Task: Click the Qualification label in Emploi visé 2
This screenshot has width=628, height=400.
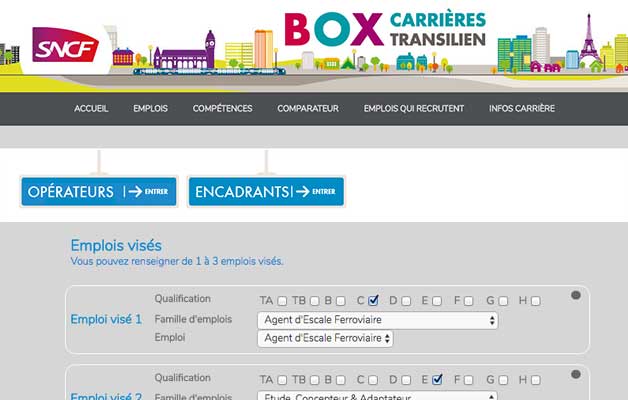Action: (183, 378)
